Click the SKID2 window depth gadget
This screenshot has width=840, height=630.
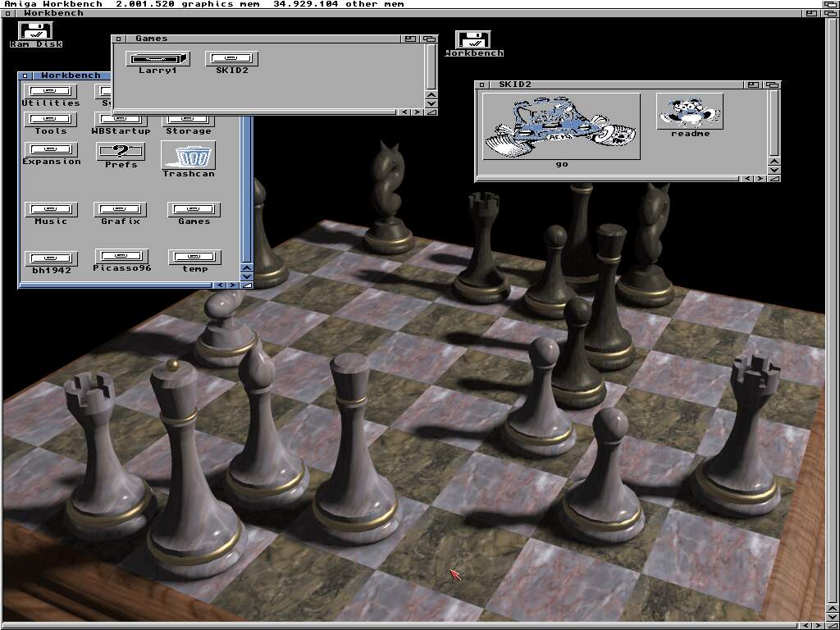(x=772, y=84)
